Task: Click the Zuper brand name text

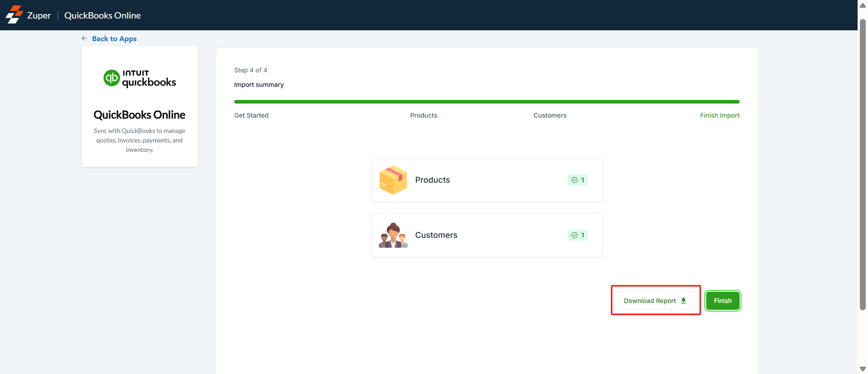Action: tap(39, 15)
